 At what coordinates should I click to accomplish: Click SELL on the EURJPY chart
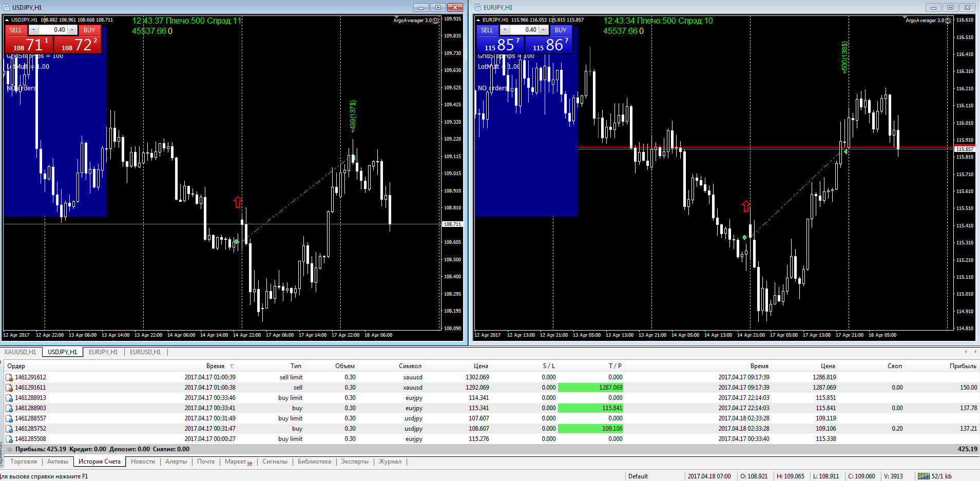pos(487,30)
